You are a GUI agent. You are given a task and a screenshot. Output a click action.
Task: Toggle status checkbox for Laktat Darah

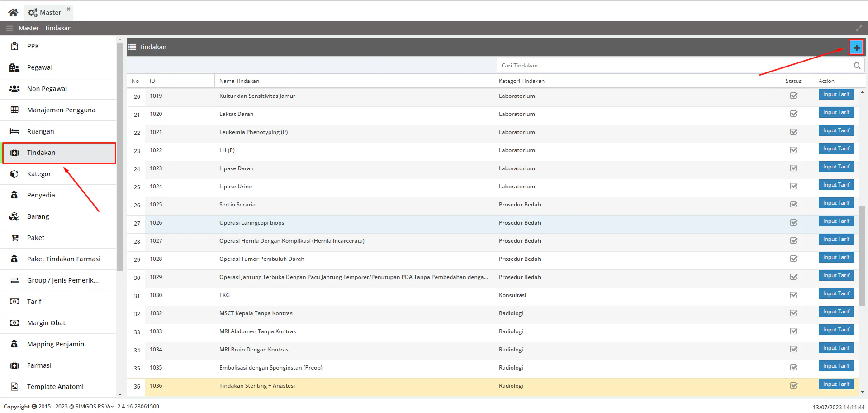[x=793, y=114]
